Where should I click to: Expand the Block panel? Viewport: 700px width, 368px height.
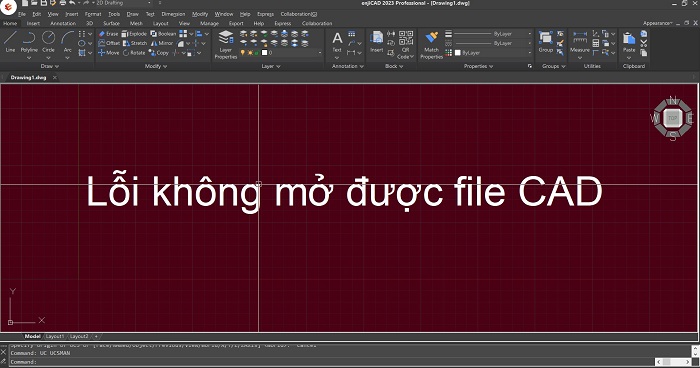394,66
